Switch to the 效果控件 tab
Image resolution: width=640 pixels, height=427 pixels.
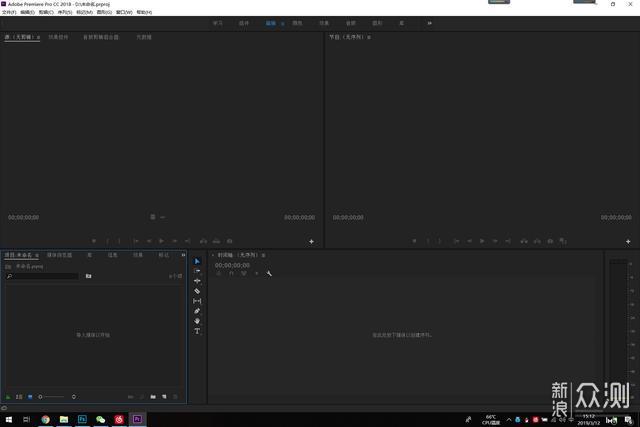point(59,37)
